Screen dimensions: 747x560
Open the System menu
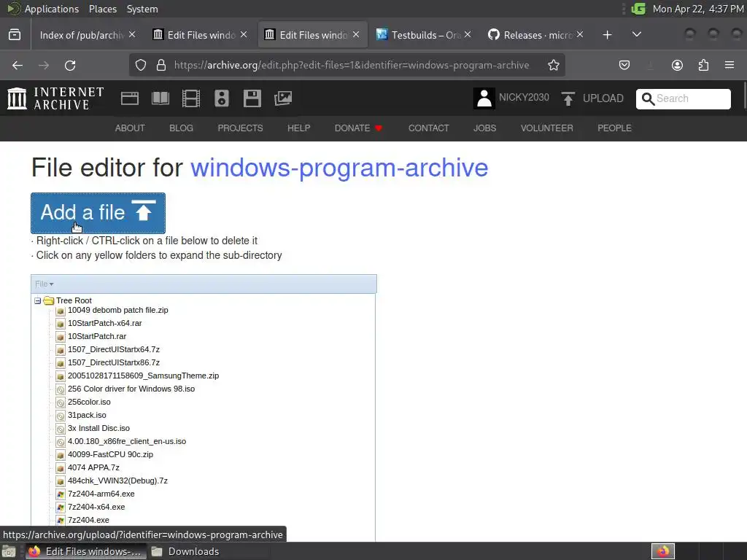pos(142,9)
